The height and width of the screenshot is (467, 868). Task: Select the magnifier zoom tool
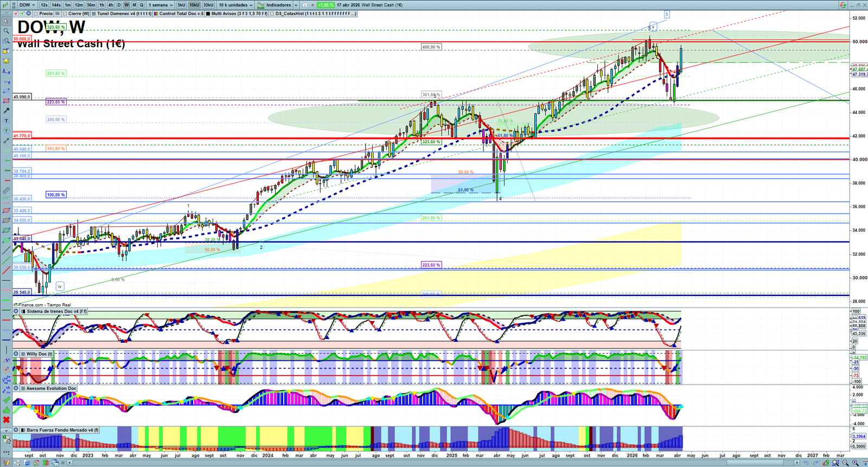point(6,31)
